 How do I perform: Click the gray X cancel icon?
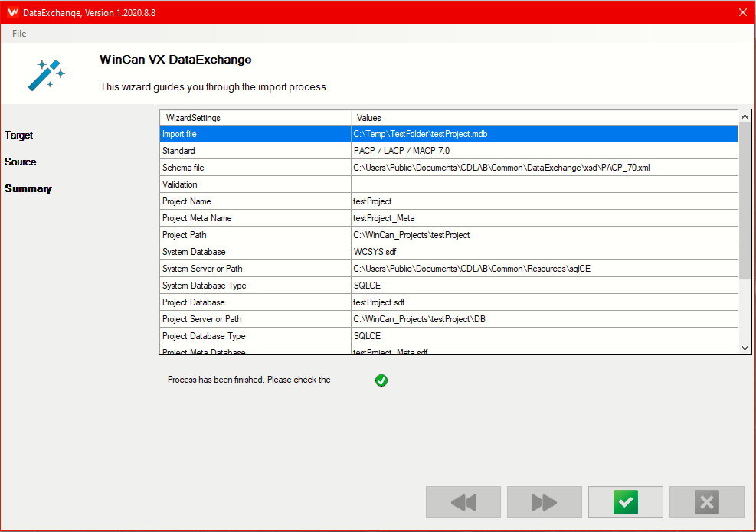pyautogui.click(x=706, y=502)
